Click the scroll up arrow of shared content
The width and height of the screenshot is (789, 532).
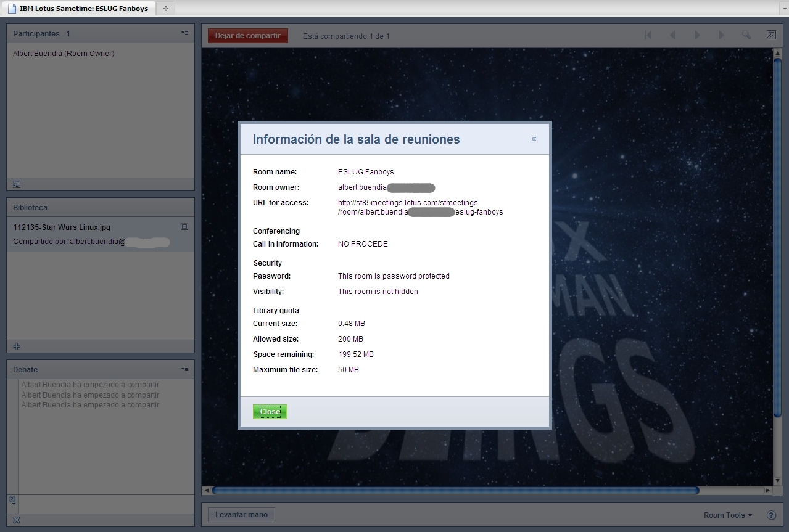pyautogui.click(x=777, y=52)
